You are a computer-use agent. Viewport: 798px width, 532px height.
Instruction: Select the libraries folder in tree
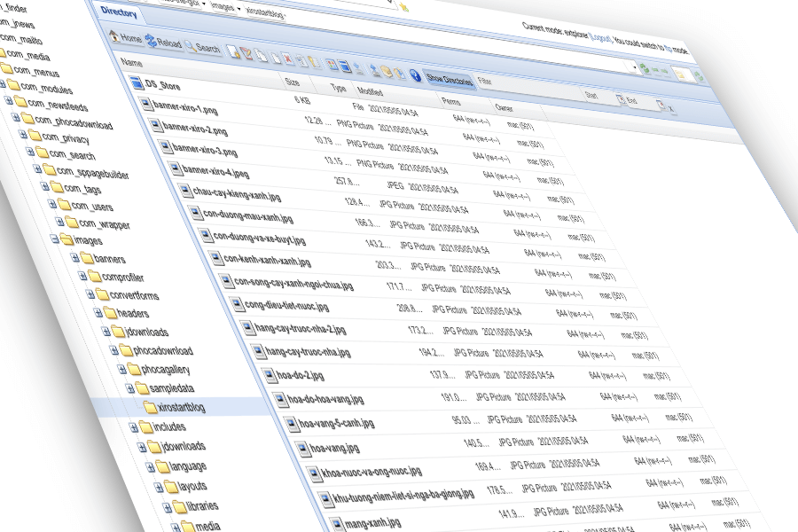coord(195,506)
